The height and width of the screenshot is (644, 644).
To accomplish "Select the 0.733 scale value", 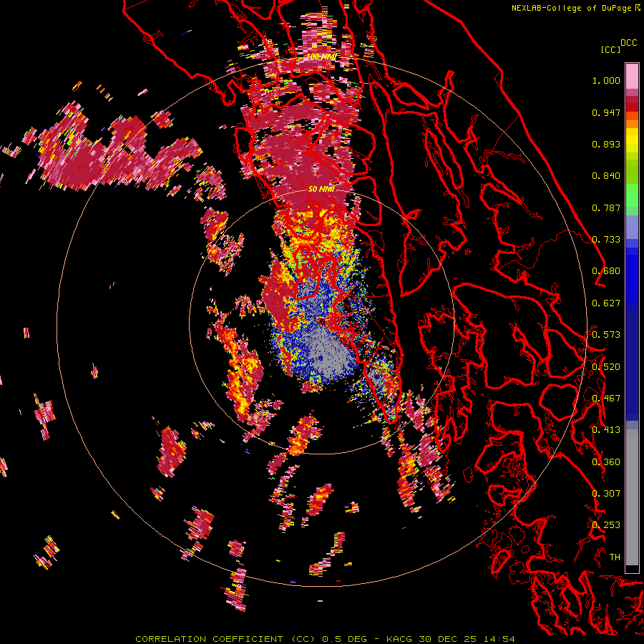I will tap(606, 240).
